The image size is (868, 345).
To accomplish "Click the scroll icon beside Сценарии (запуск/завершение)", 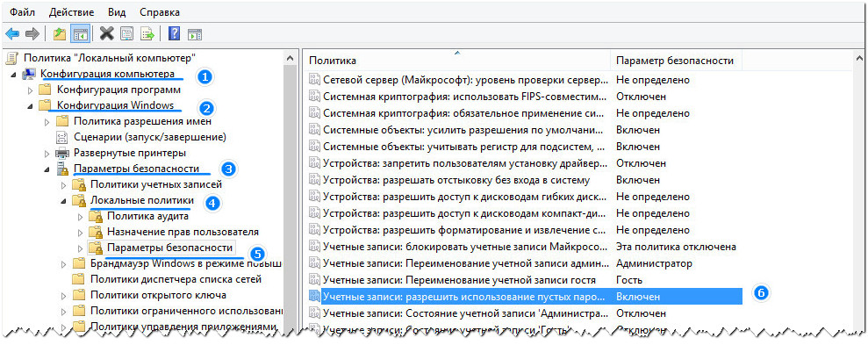I will click(x=62, y=136).
